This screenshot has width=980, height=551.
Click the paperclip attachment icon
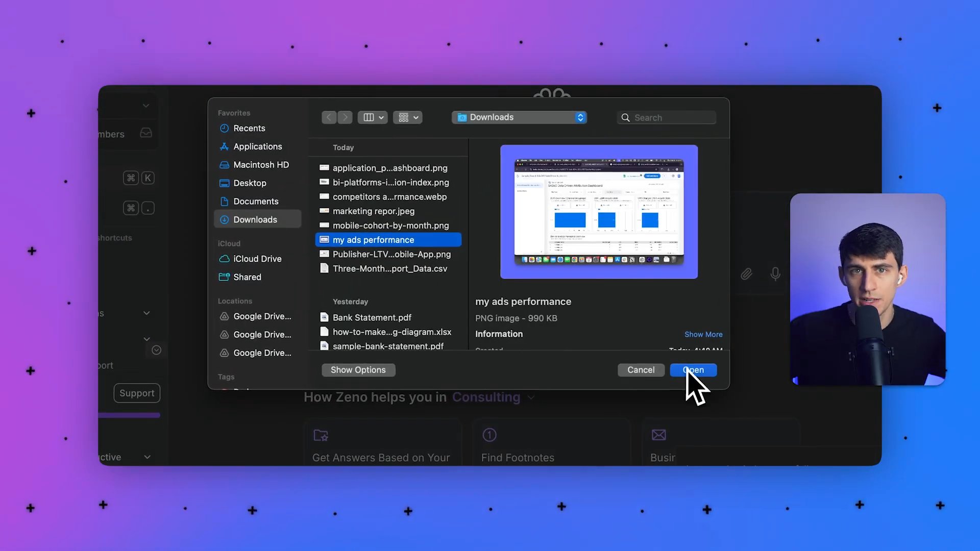pyautogui.click(x=746, y=274)
